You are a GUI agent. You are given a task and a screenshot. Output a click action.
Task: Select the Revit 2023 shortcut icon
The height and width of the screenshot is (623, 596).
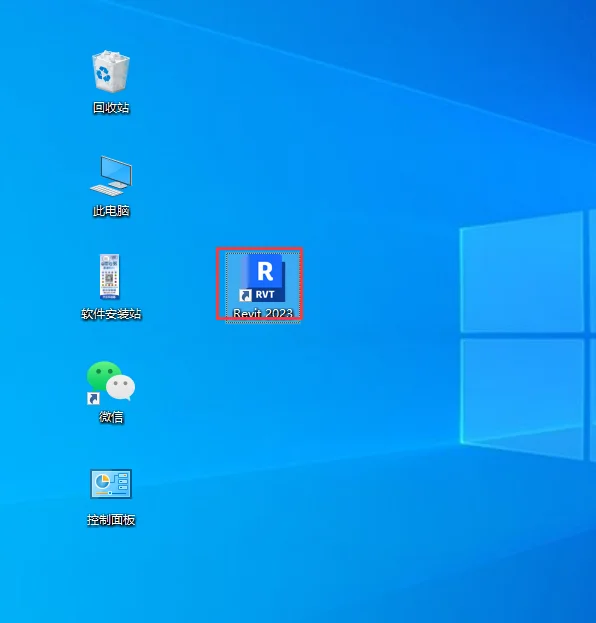(x=263, y=279)
